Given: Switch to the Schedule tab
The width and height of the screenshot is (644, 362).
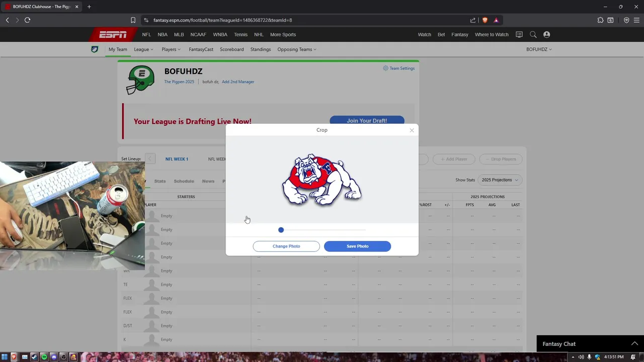Looking at the screenshot, I should (x=184, y=181).
